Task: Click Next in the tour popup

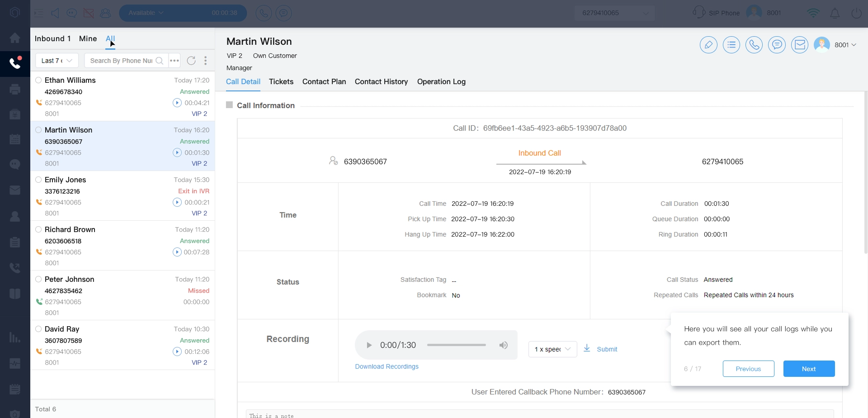Action: click(x=808, y=369)
